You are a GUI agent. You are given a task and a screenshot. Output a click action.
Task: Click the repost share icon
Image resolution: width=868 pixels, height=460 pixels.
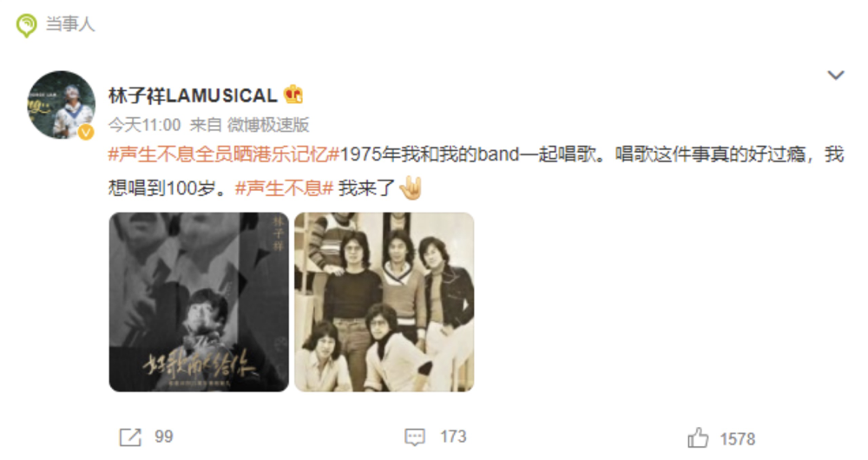(131, 437)
